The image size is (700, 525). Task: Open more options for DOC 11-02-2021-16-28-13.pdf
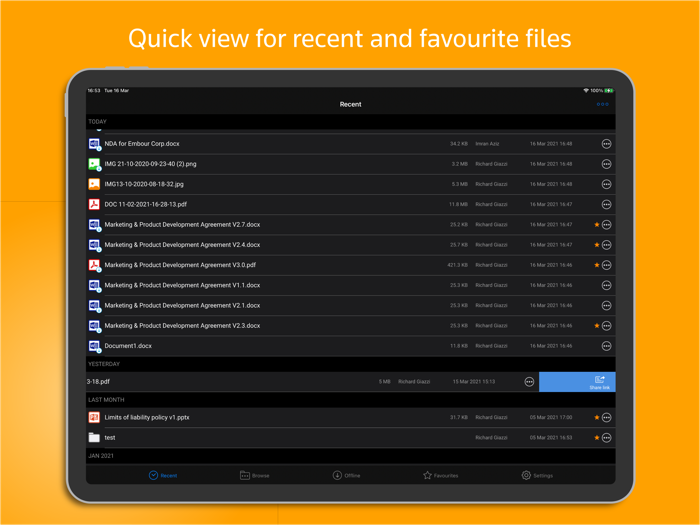pos(606,204)
